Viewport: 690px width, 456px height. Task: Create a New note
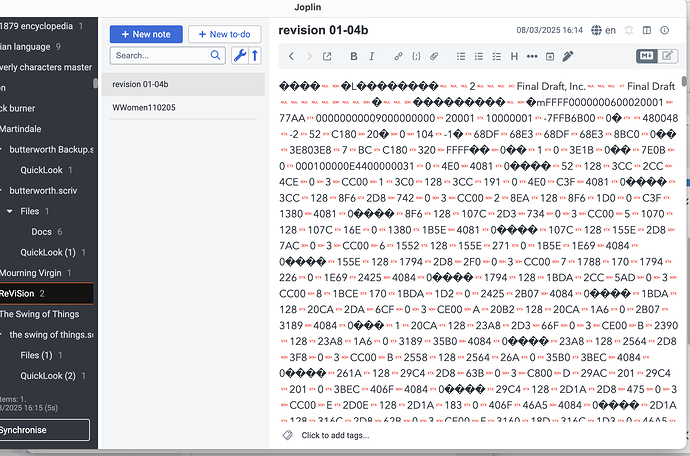146,34
